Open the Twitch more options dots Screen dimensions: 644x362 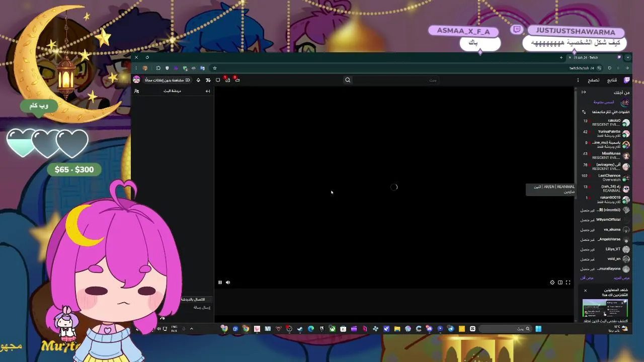coord(578,80)
